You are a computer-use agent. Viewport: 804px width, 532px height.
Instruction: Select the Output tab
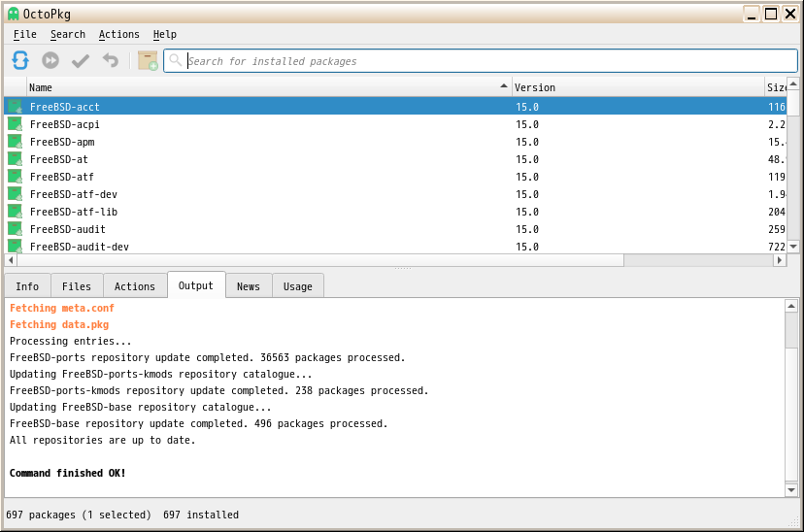point(196,285)
